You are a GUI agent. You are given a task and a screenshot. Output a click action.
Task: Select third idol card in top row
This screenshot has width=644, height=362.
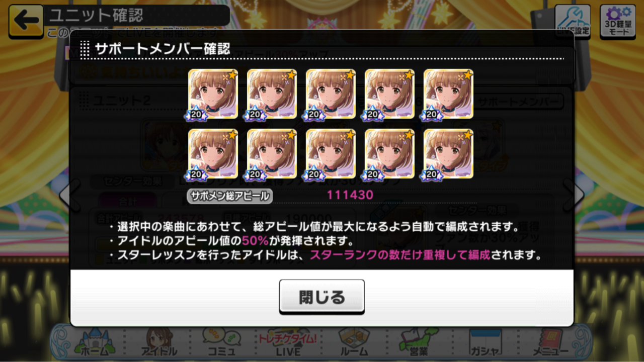pyautogui.click(x=331, y=95)
